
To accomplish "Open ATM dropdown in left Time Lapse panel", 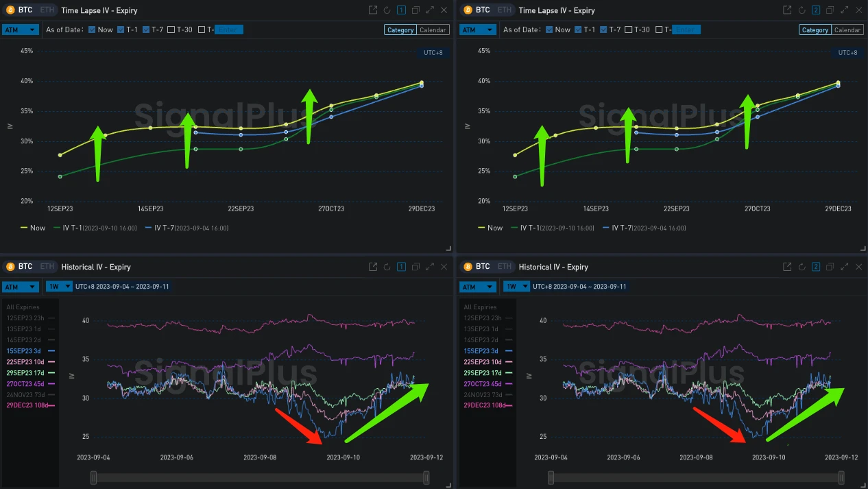I will 19,30.
